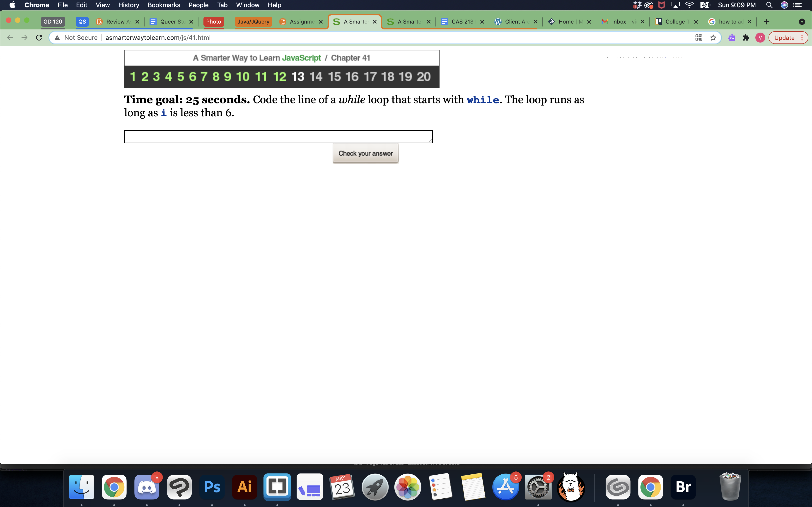Open the Bookmarks menu
This screenshot has height=507, width=812.
pyautogui.click(x=164, y=5)
